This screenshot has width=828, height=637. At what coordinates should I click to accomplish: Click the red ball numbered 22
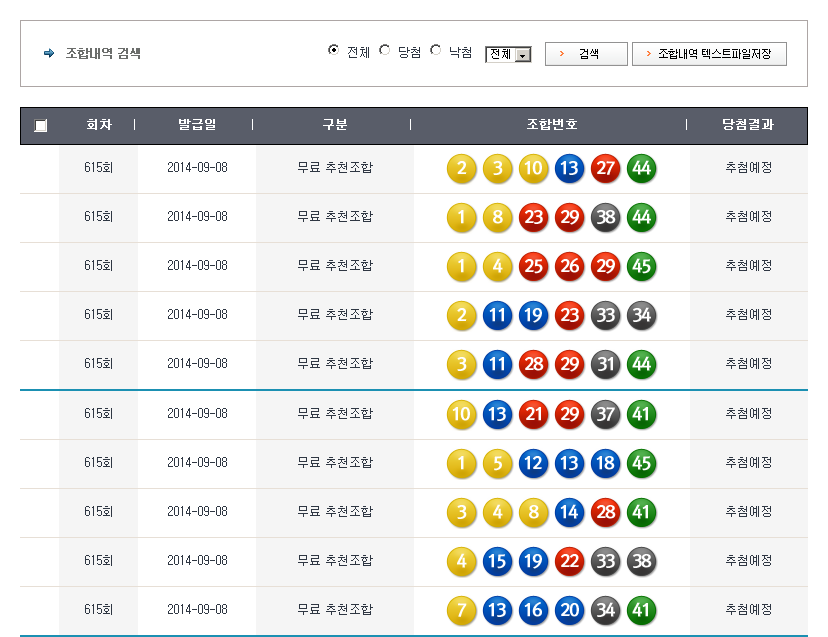coord(570,560)
